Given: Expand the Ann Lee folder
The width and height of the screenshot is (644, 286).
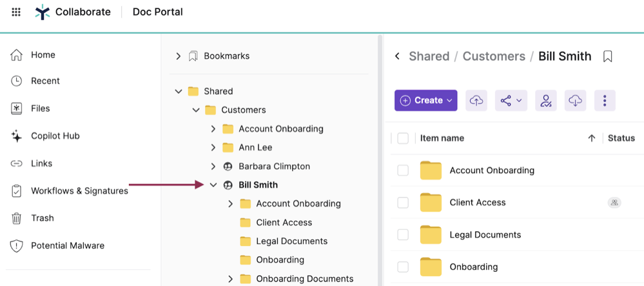Looking at the screenshot, I should coord(213,147).
